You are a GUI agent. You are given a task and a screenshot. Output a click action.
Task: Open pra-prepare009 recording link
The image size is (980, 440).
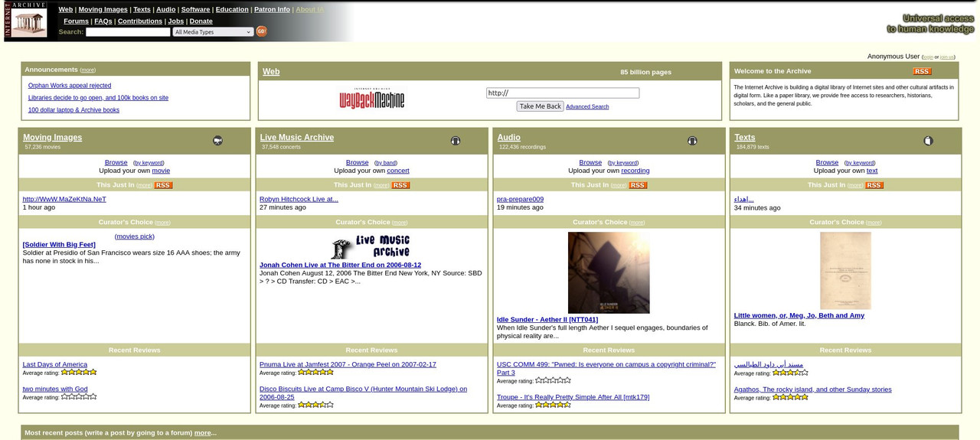520,199
